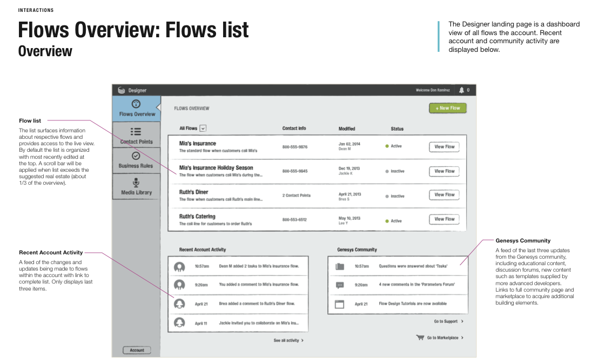
Task: Click avatar beside 'You added a comment' entry
Action: 179,285
